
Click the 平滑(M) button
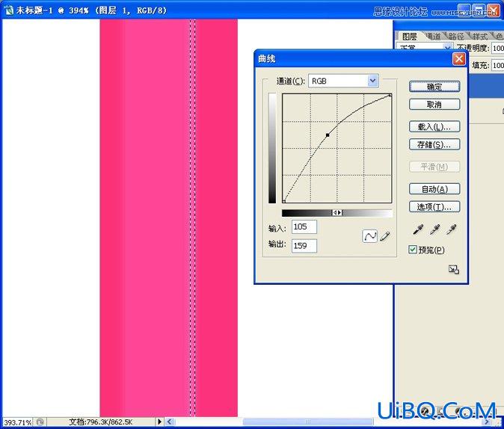(x=434, y=167)
